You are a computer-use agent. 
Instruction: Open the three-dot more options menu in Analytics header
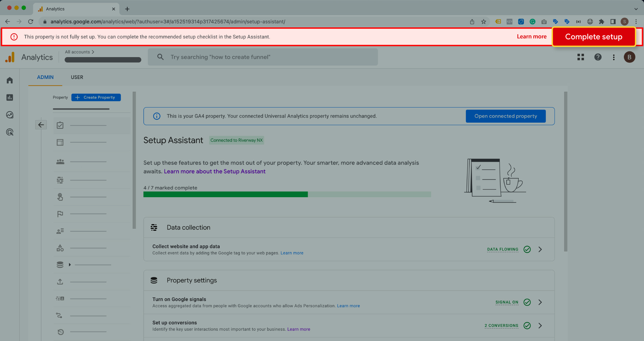tap(614, 57)
